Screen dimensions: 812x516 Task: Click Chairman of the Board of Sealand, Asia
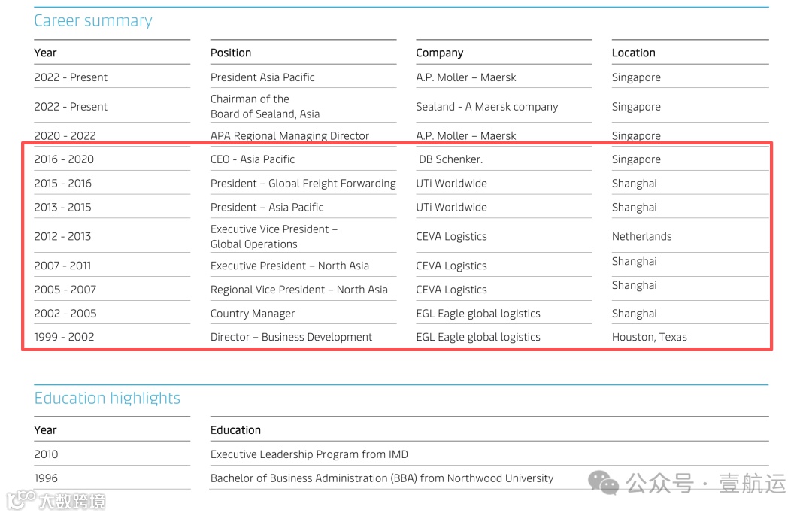coord(265,106)
